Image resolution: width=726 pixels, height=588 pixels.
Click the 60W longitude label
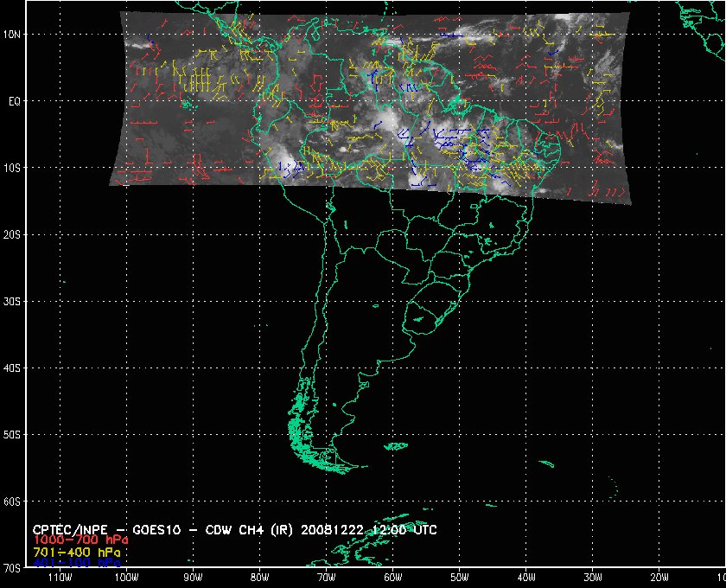point(393,578)
